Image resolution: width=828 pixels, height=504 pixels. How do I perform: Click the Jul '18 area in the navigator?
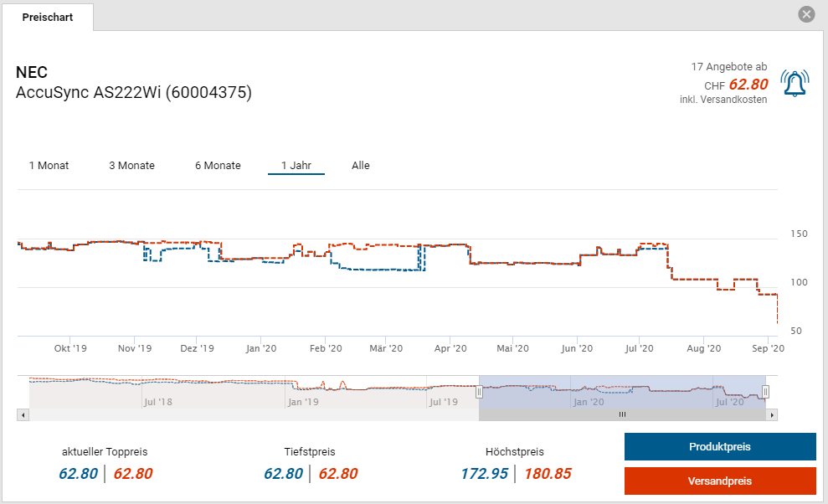158,402
